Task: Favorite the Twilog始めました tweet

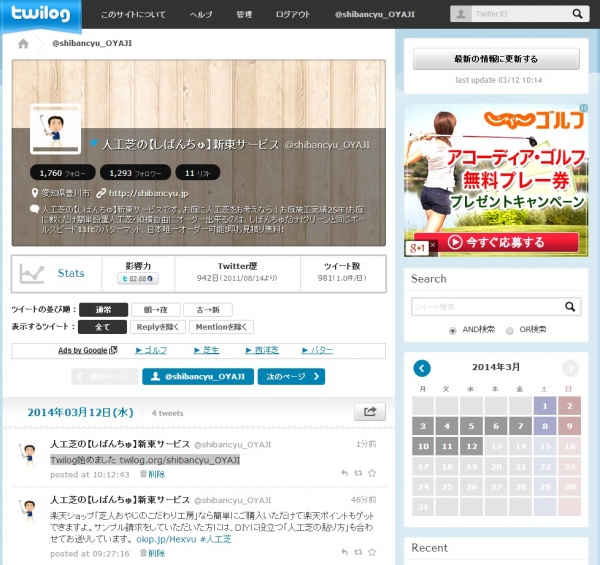Action: click(372, 473)
